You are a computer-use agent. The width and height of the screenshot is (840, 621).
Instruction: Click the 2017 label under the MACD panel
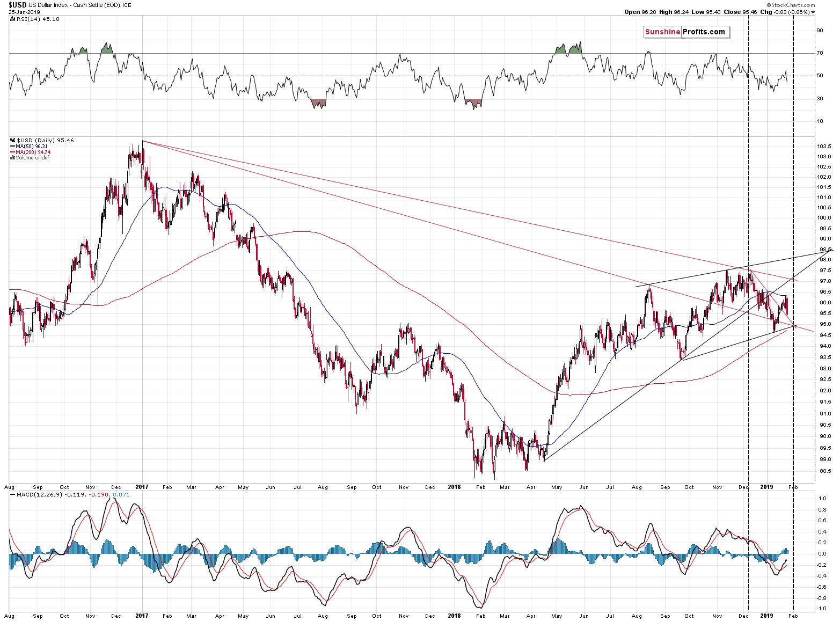tap(142, 616)
